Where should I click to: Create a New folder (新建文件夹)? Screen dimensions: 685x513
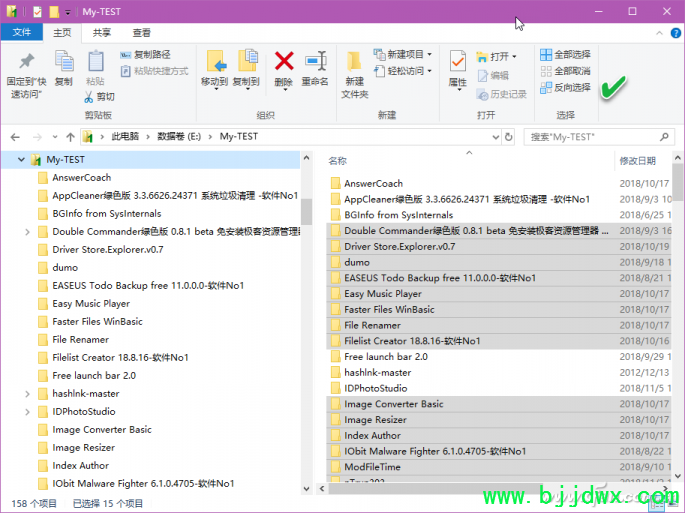coord(354,74)
